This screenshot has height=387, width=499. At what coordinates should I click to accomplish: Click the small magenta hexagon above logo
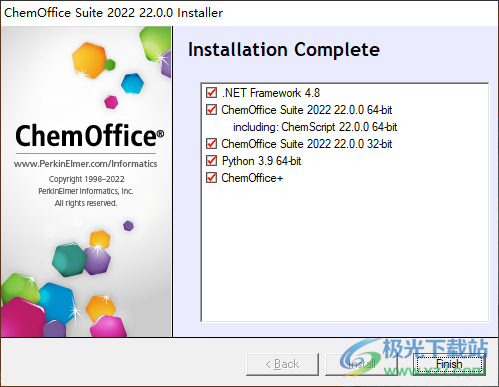111,102
